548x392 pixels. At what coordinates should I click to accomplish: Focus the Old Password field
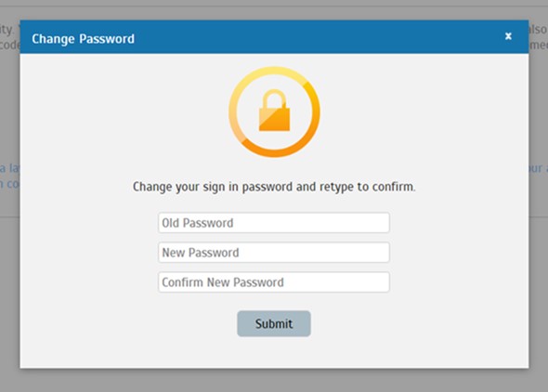[274, 223]
